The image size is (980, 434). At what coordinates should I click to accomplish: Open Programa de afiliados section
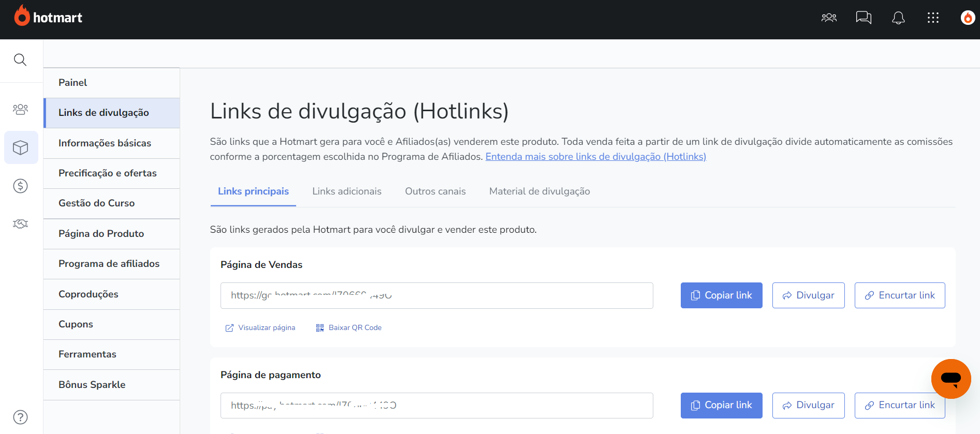coord(111,264)
